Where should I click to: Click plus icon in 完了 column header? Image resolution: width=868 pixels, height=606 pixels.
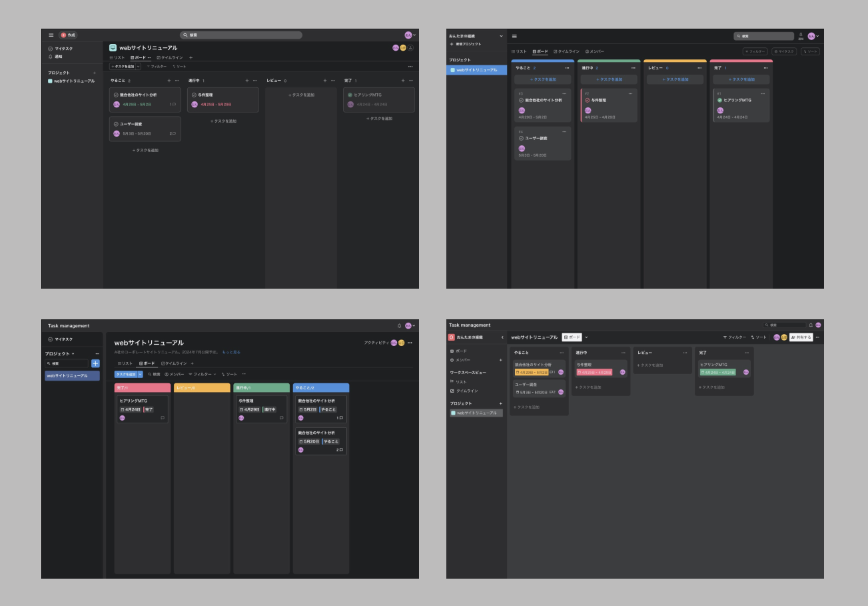pos(403,81)
